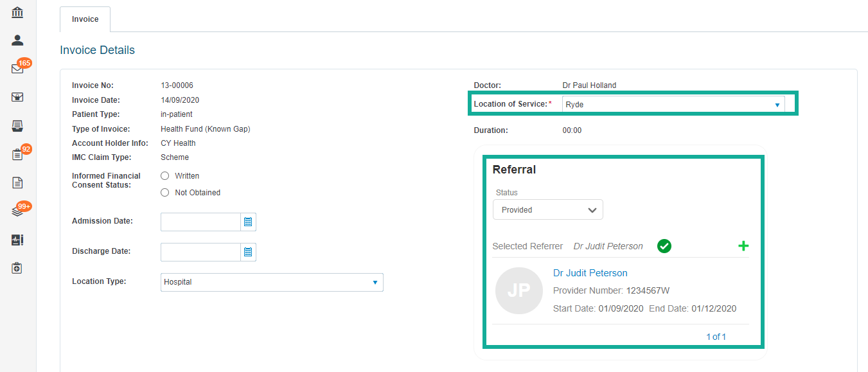This screenshot has height=372, width=868.
Task: Click the green plus to add referrer
Action: pyautogui.click(x=743, y=246)
